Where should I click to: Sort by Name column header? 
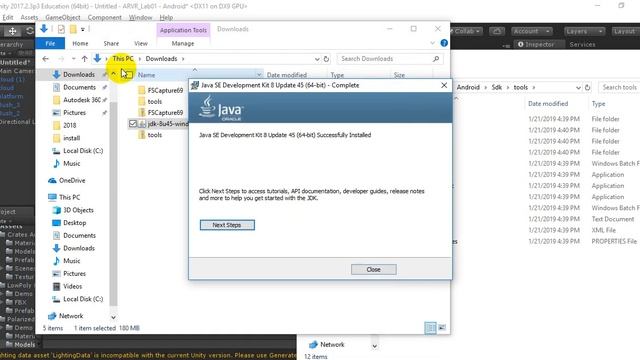146,75
